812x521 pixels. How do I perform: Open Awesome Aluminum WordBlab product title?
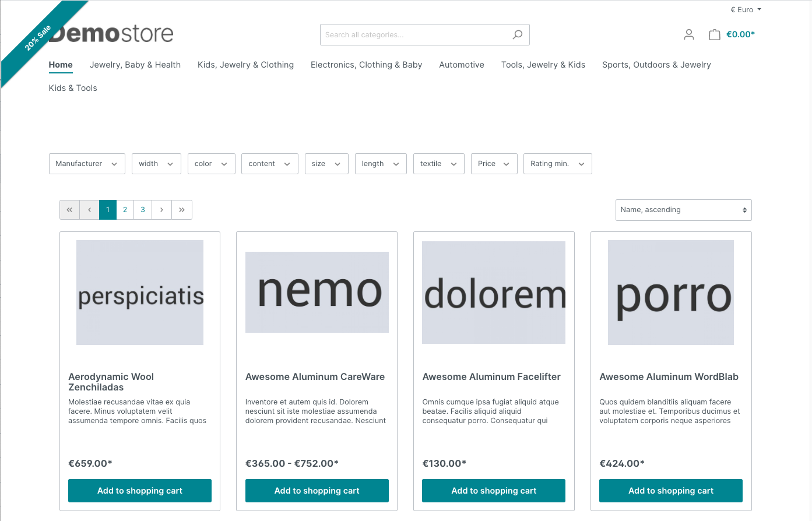click(x=669, y=377)
